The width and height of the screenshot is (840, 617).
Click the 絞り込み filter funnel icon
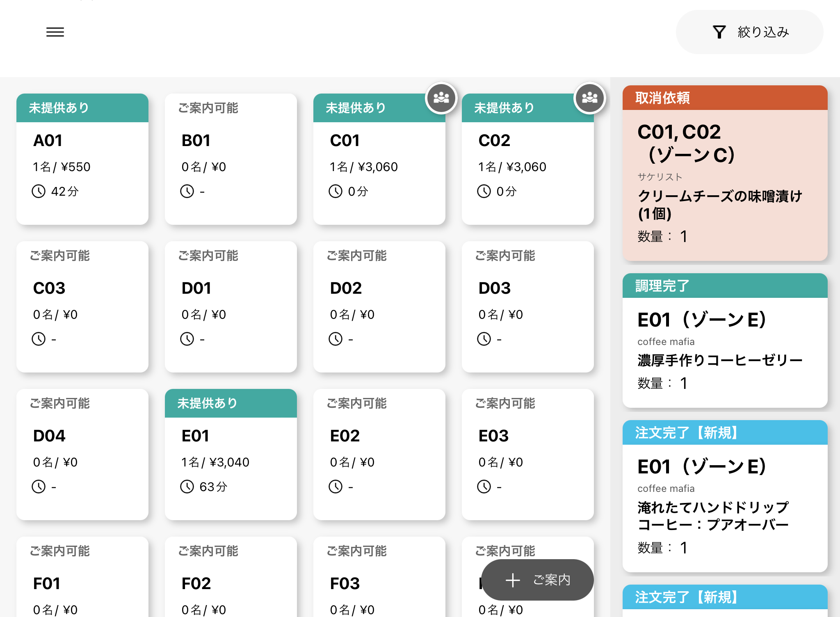(719, 32)
